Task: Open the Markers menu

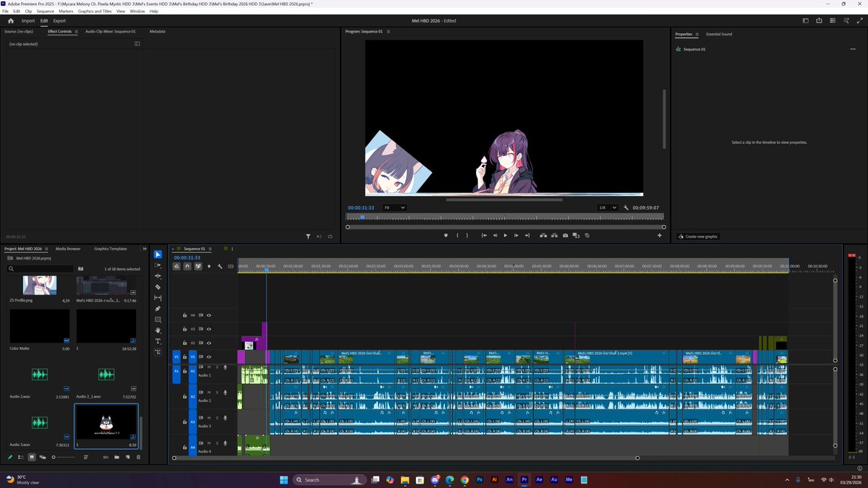Action: 66,12
